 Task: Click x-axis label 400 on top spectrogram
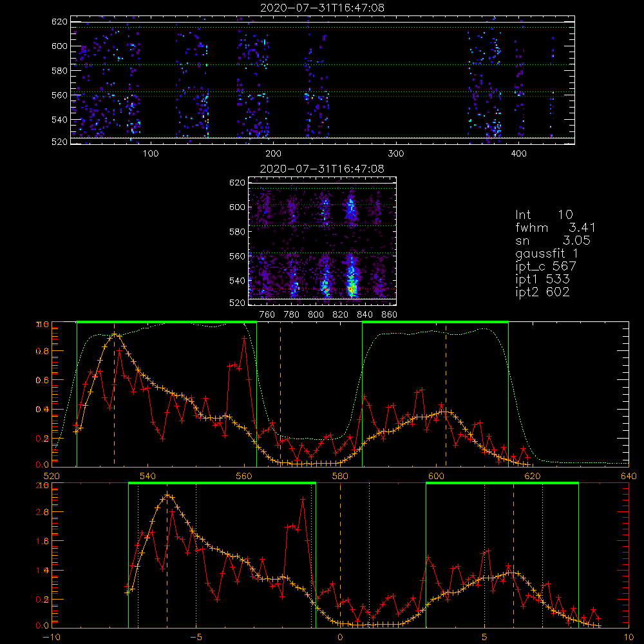518,154
